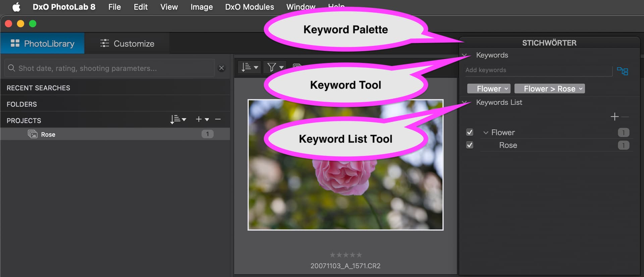
Task: Click the keyword hierarchy icon
Action: [x=622, y=71]
